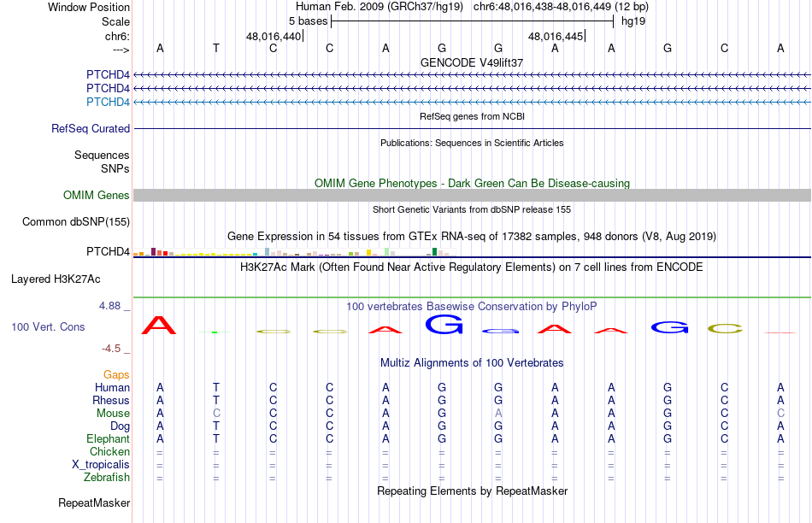
Task: Select the second PTCHD4 transcript label
Action: (108, 88)
